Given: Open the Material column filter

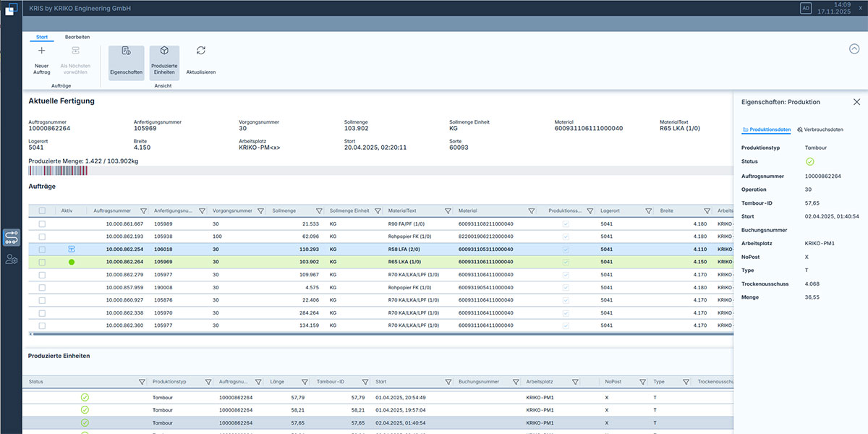Looking at the screenshot, I should pos(532,211).
